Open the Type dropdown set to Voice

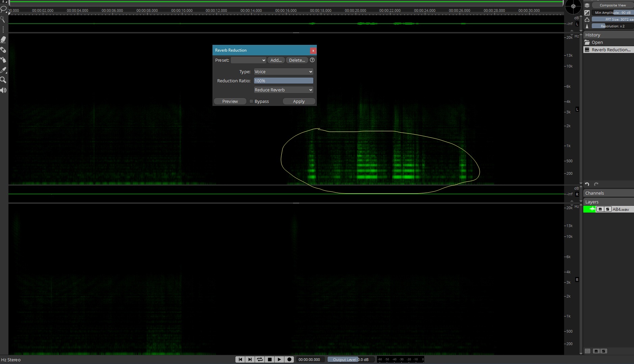tap(283, 72)
